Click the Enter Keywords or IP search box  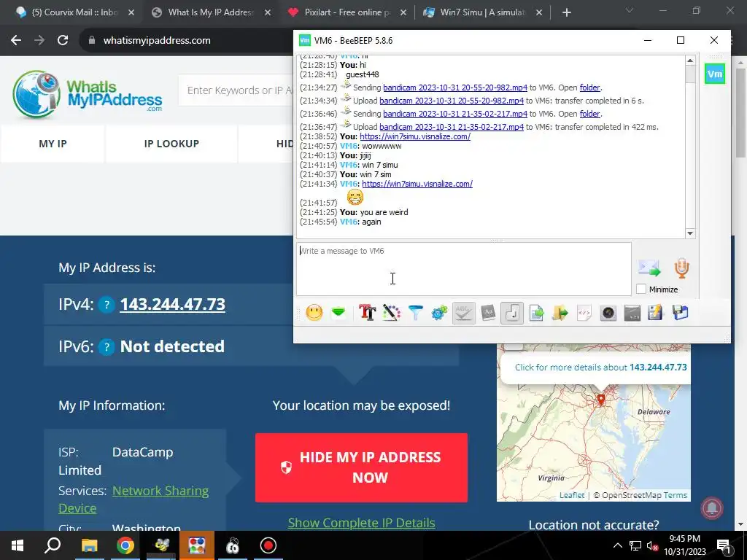236,90
